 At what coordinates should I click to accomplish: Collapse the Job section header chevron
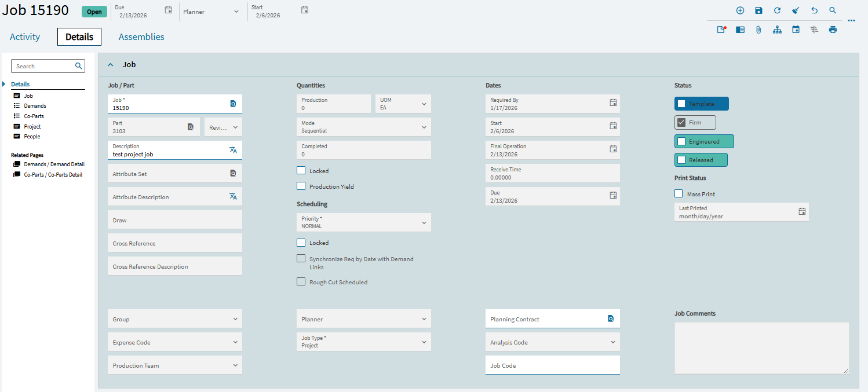tap(110, 64)
